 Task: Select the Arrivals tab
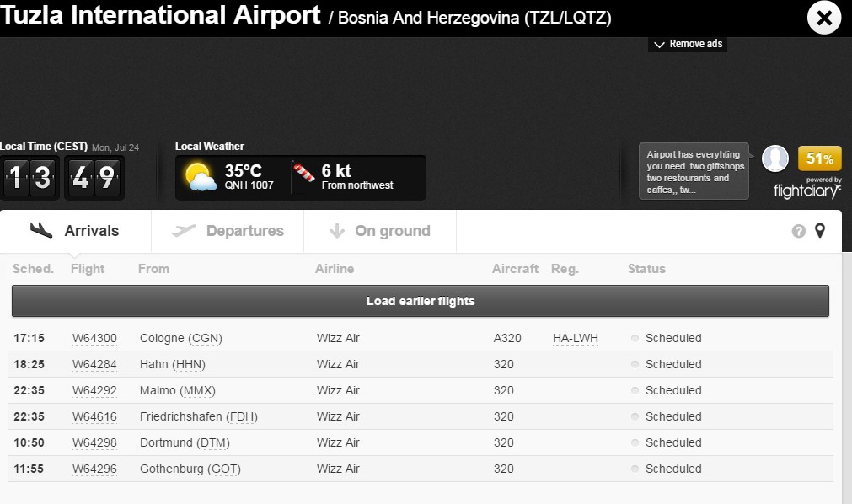coord(75,231)
